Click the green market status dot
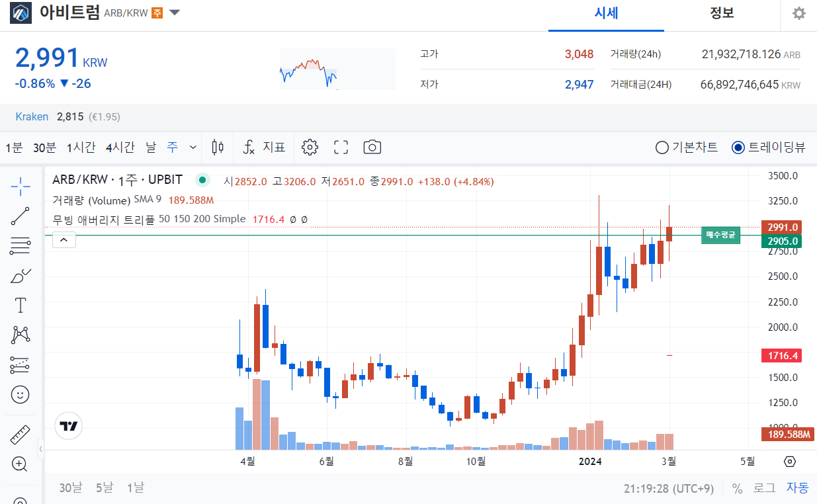The height and width of the screenshot is (504, 817). pyautogui.click(x=202, y=181)
